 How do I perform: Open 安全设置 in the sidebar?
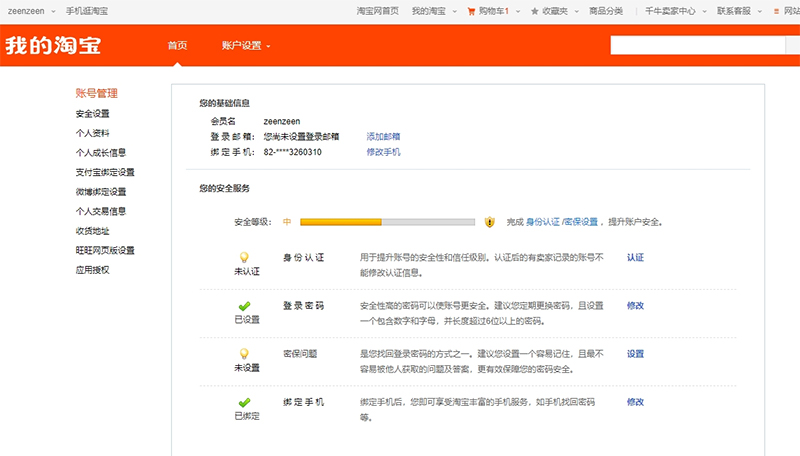pyautogui.click(x=92, y=114)
